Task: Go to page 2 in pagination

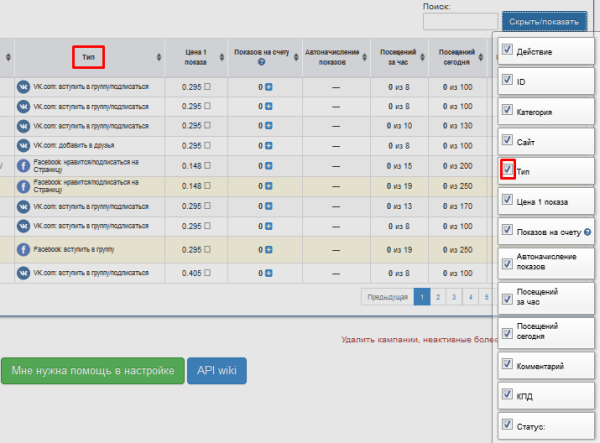Action: [437, 297]
